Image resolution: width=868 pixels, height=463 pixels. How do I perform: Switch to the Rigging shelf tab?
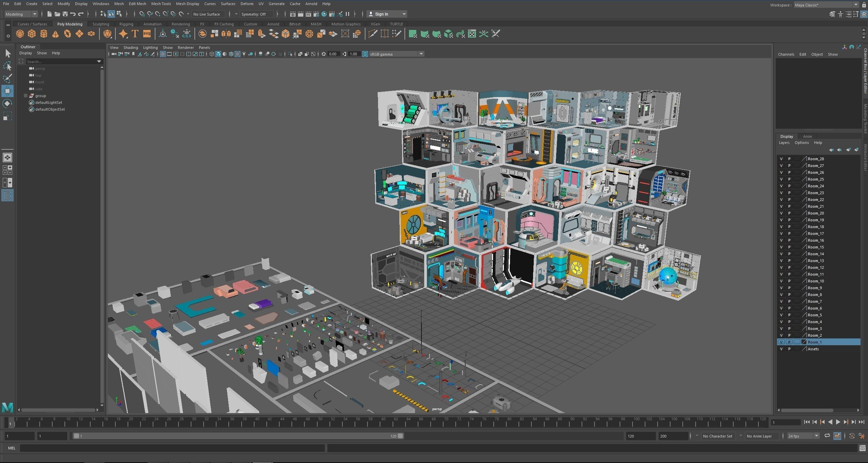tap(126, 24)
